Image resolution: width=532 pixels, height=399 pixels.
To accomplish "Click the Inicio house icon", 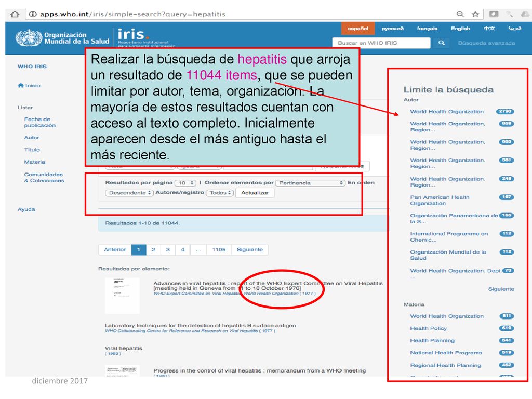I will (21, 86).
